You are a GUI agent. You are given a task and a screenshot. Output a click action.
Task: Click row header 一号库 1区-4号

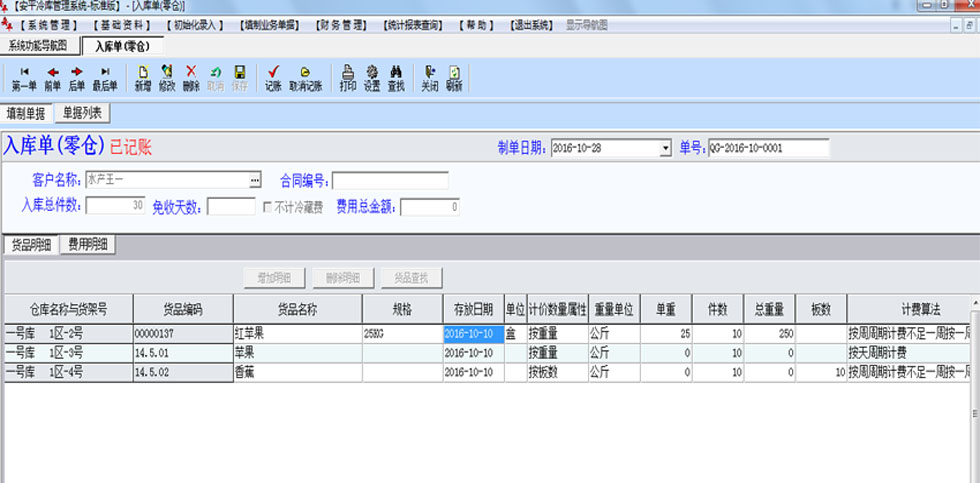[69, 373]
